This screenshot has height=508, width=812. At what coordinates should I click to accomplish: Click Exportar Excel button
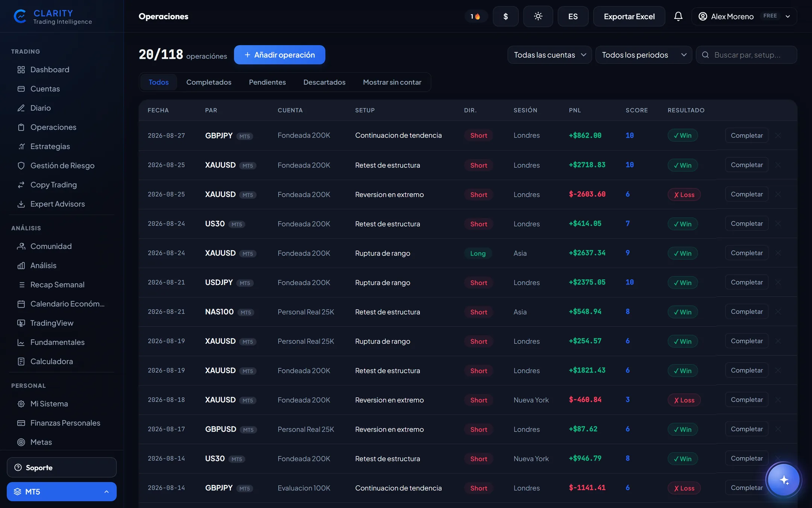coord(629,16)
